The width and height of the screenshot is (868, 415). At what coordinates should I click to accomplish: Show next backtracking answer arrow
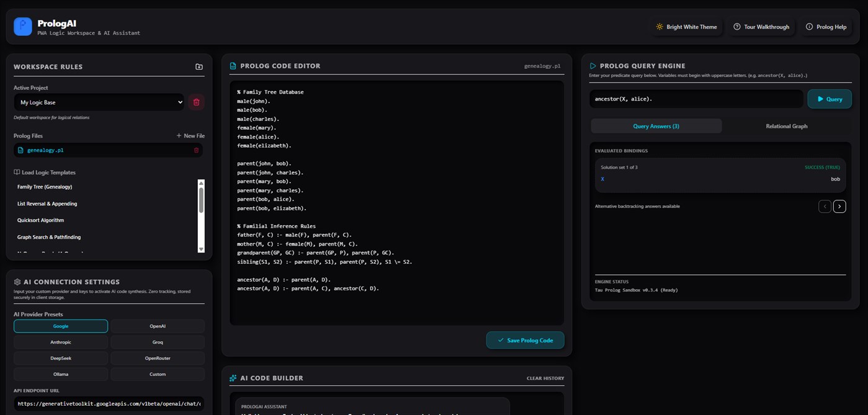pyautogui.click(x=839, y=207)
